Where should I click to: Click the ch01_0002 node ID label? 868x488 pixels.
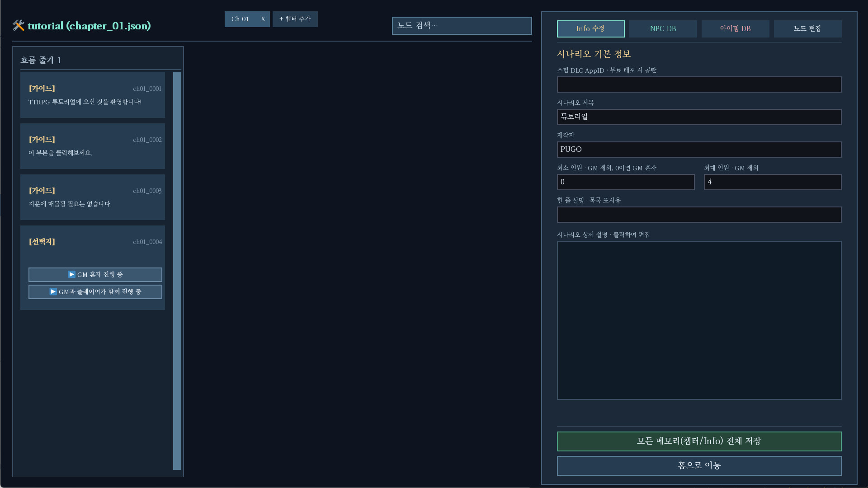[x=147, y=140]
